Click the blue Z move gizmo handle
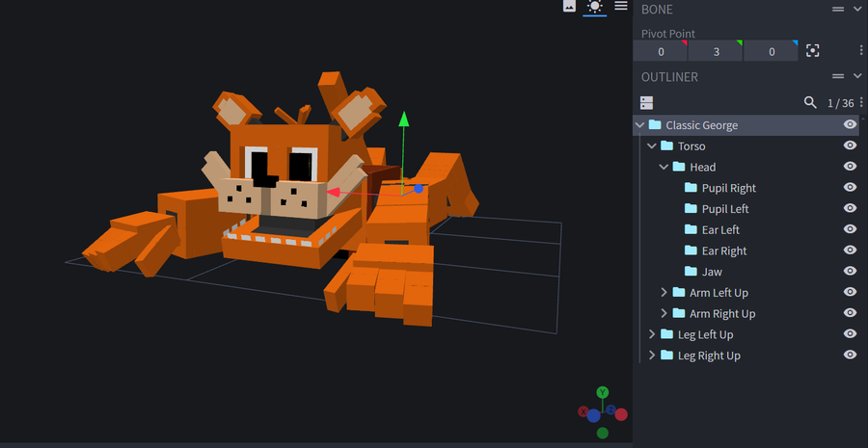 point(419,189)
